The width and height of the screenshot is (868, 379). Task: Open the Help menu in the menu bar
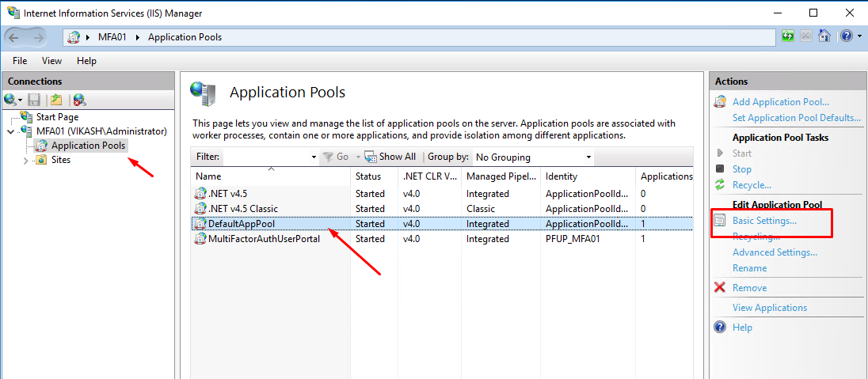(x=86, y=61)
